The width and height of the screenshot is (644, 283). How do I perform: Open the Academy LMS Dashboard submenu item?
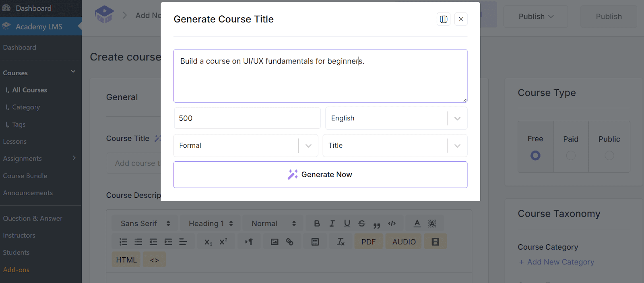pos(19,48)
